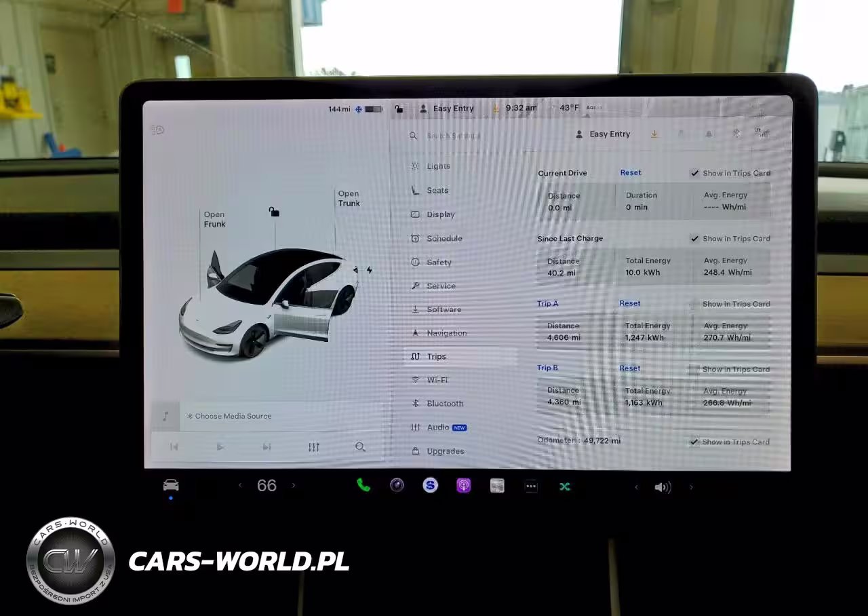This screenshot has width=868, height=616.
Task: Select Navigation in the settings list
Action: (x=446, y=333)
